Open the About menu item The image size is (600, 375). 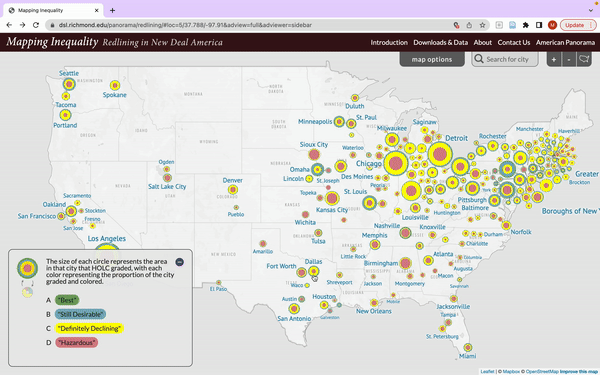483,42
